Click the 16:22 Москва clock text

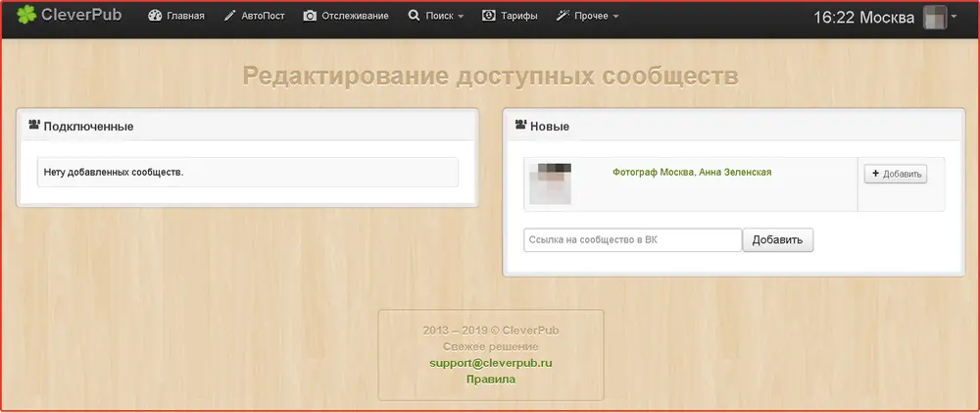[863, 18]
